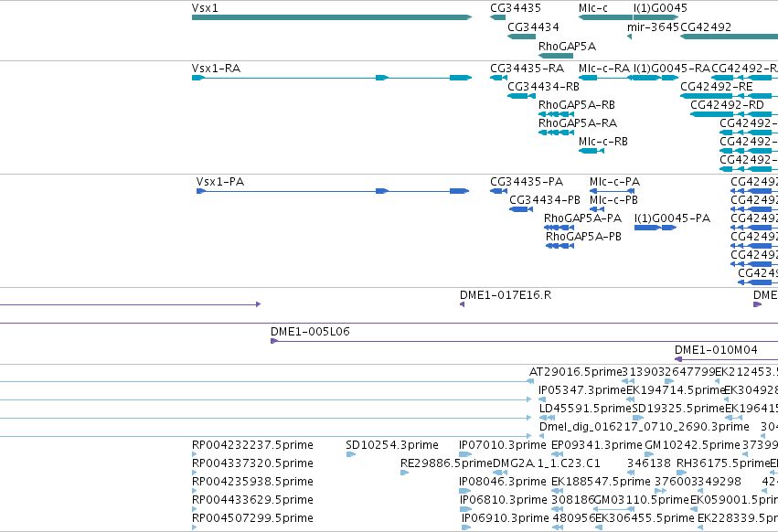Click the IP07010.3prime EST label
778x532 pixels.
click(x=503, y=445)
